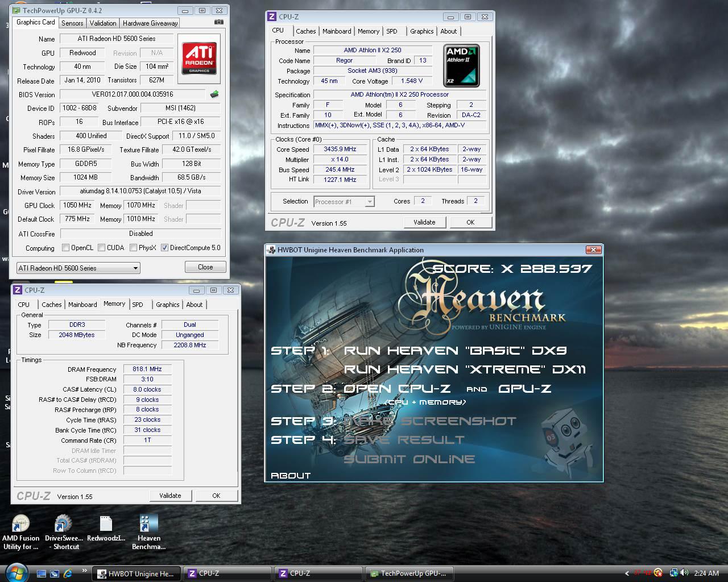Image resolution: width=728 pixels, height=582 pixels.
Task: Click Run Heaven "Basic" DX9
Action: [455, 351]
